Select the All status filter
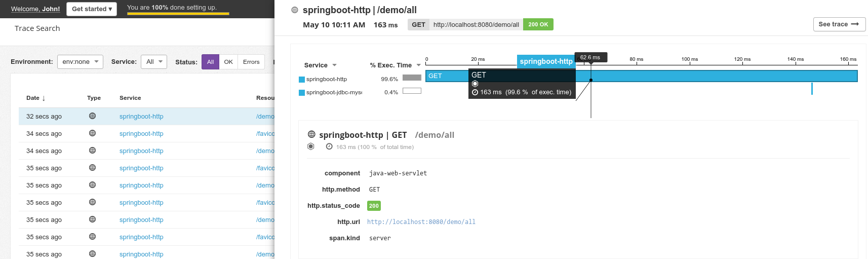 click(210, 62)
